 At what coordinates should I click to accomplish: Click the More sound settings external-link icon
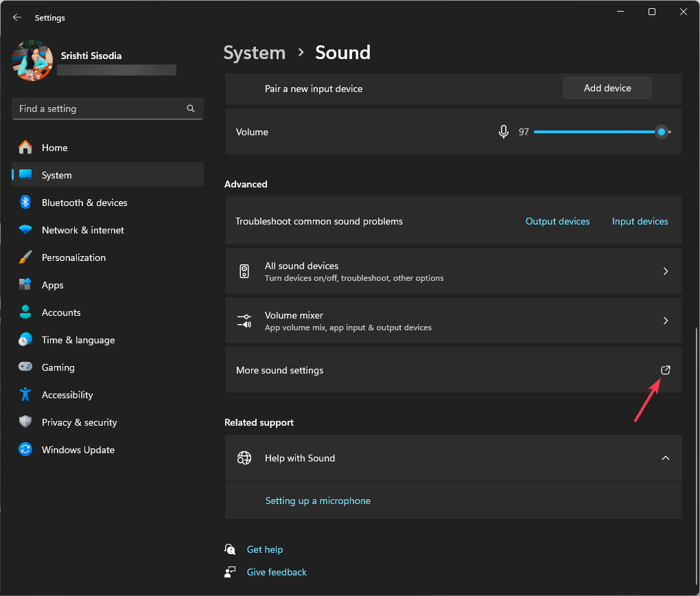666,370
